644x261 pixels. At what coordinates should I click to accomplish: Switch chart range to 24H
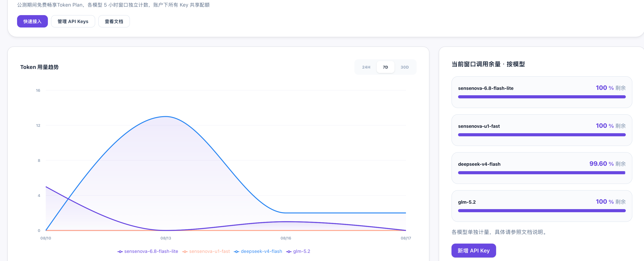pyautogui.click(x=366, y=67)
